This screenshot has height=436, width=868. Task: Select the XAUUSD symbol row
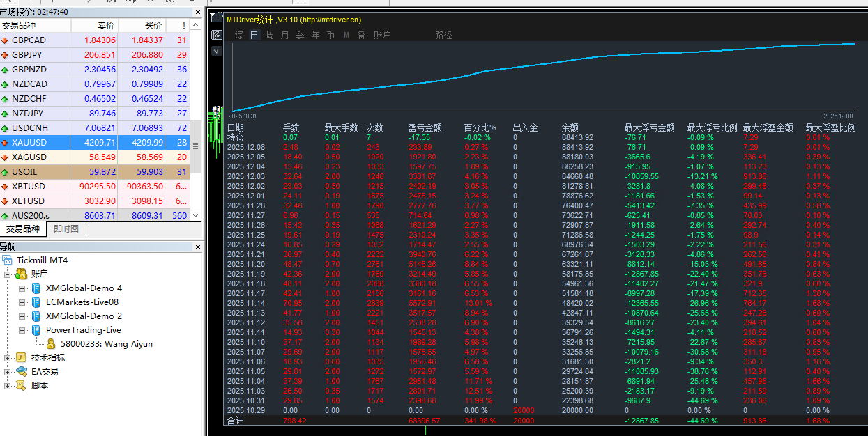click(x=95, y=143)
